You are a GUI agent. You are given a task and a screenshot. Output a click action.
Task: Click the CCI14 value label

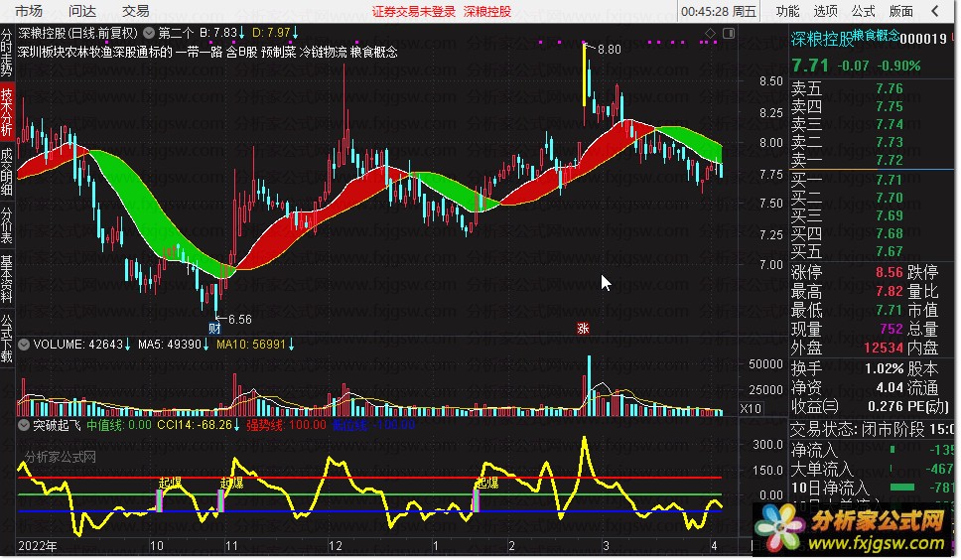[x=199, y=425]
